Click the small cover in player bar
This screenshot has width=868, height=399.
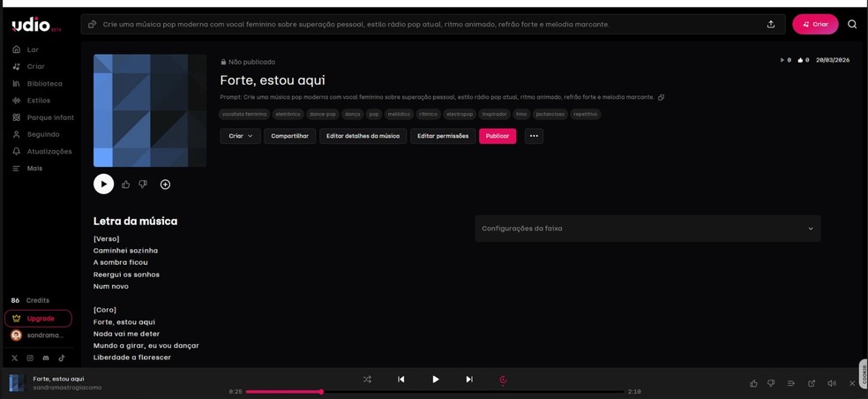17,383
